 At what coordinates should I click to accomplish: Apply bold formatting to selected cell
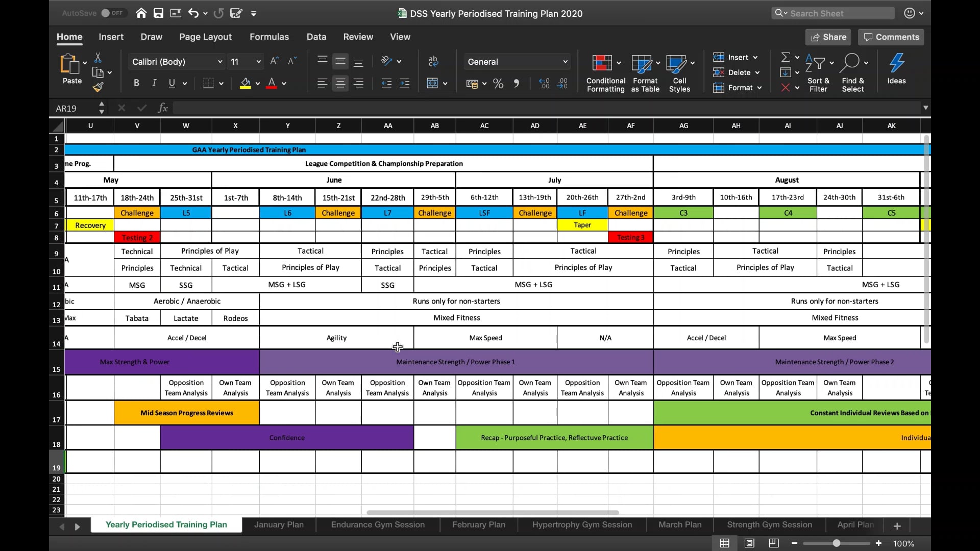click(x=136, y=83)
